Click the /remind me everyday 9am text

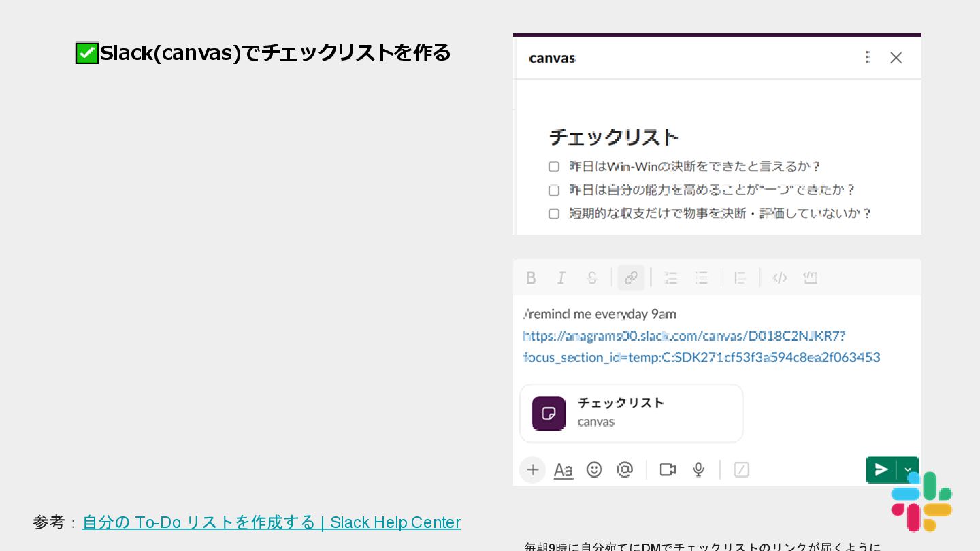[600, 314]
